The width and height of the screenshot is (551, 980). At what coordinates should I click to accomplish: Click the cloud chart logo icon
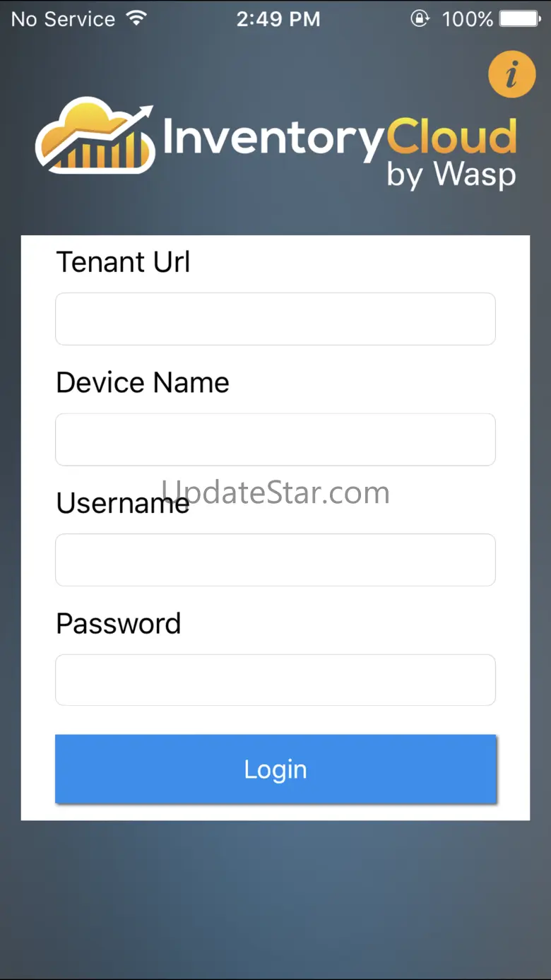(95, 136)
